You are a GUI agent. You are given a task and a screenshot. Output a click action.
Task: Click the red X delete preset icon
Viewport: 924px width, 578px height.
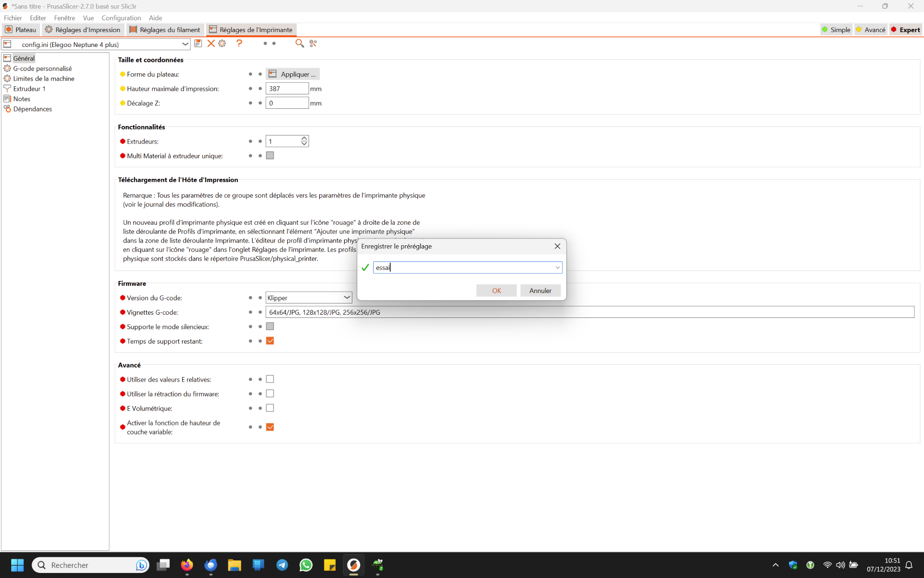[211, 43]
